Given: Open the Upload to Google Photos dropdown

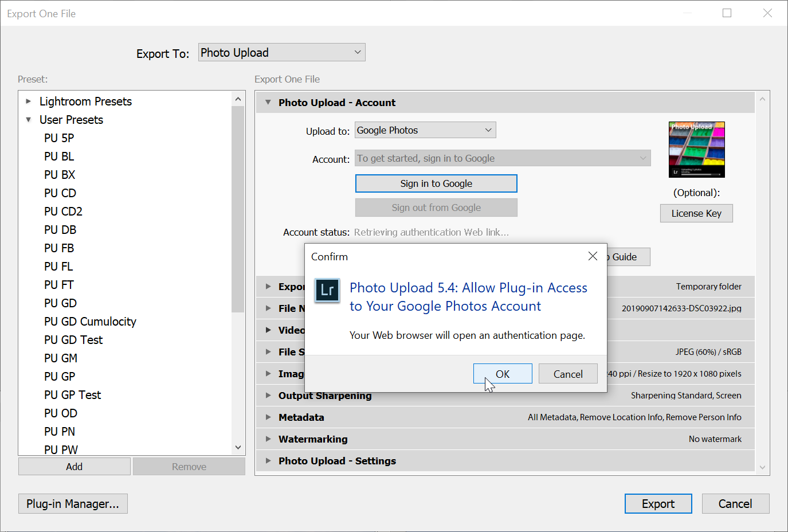Looking at the screenshot, I should pos(425,130).
